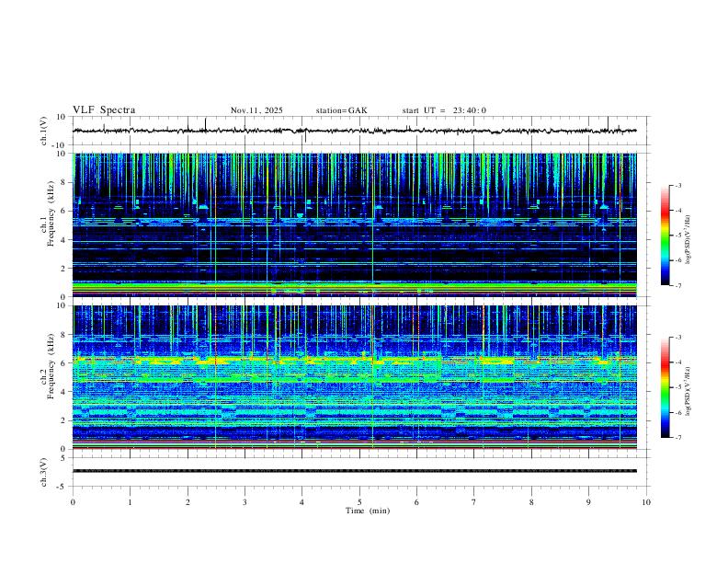Click the "ch.3(V)" axis label
The height and width of the screenshot is (563, 728).
point(44,472)
